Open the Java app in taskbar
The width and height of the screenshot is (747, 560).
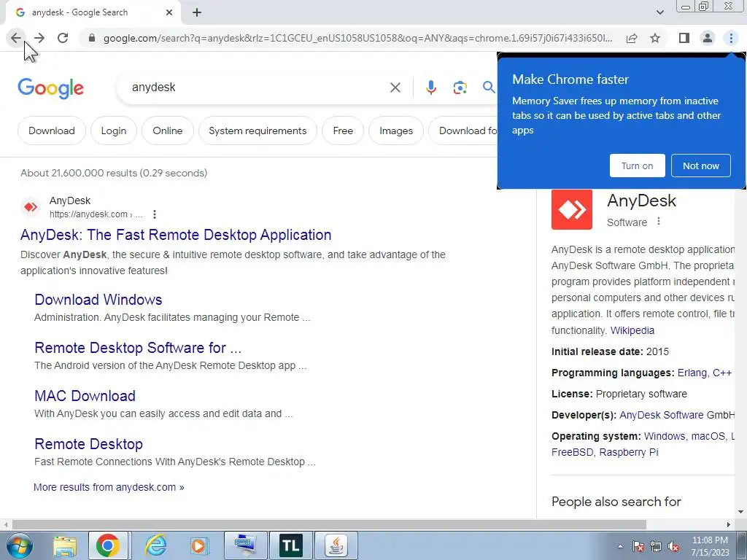pos(336,545)
